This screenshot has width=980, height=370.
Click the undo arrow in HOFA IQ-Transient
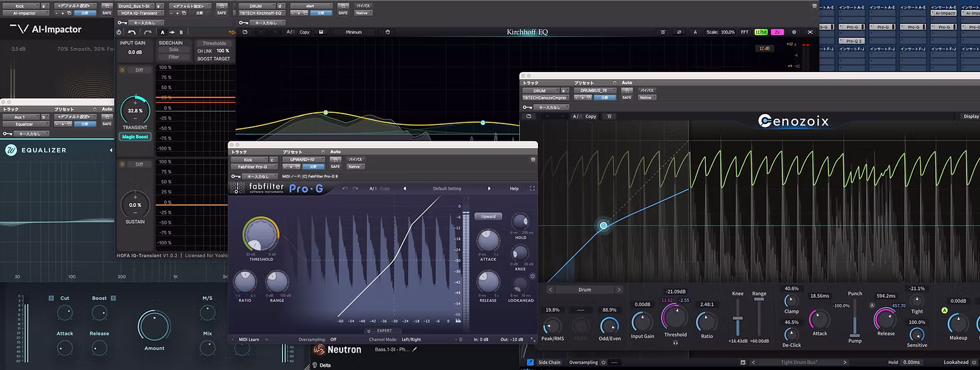132,32
